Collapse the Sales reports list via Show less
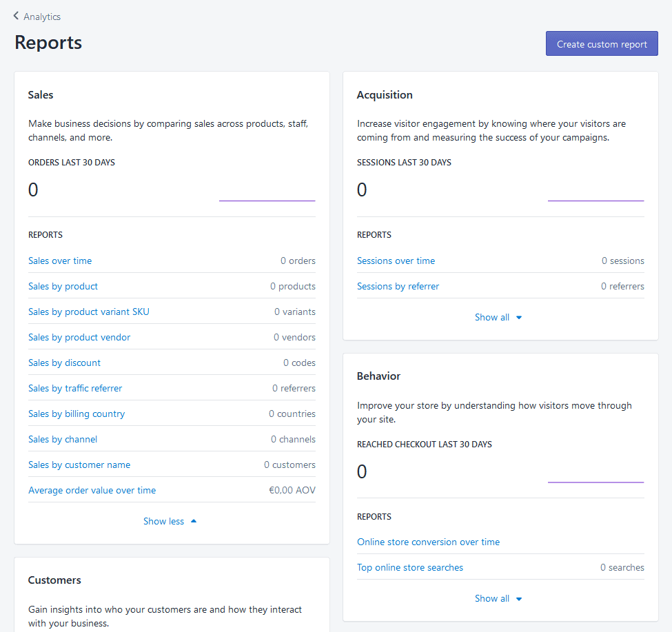The width and height of the screenshot is (672, 632). pos(170,521)
